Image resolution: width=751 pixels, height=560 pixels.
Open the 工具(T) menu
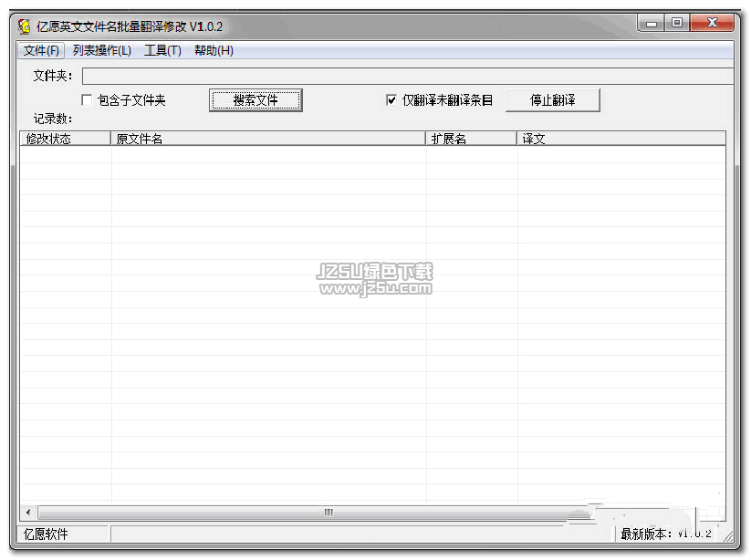click(162, 50)
